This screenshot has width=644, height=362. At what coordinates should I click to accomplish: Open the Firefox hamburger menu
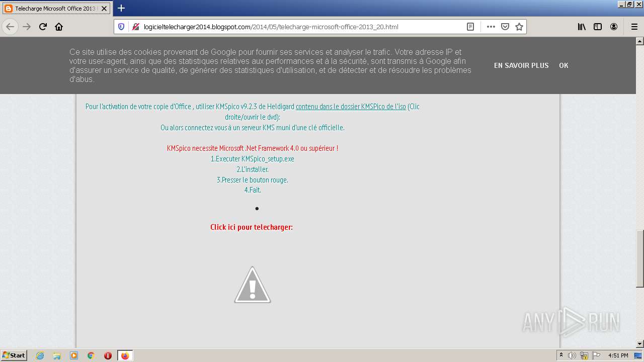coord(634,27)
